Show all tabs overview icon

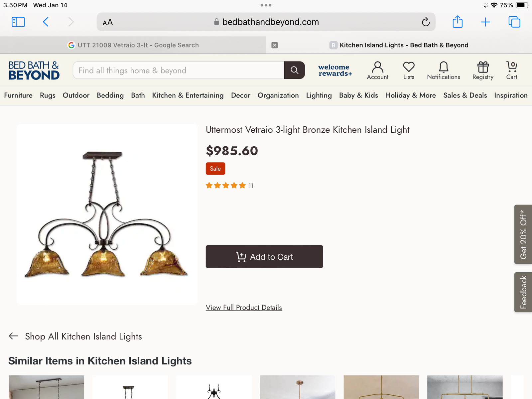click(x=514, y=22)
